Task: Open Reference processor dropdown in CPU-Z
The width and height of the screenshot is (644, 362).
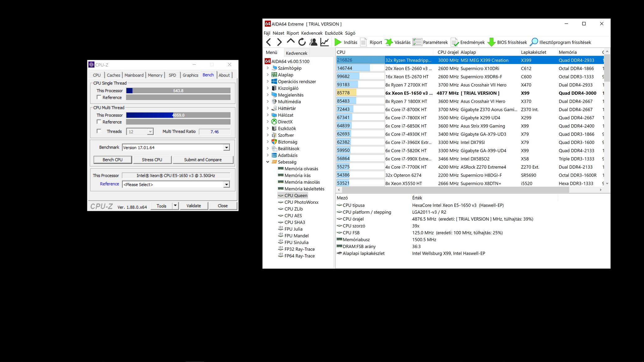Action: pyautogui.click(x=226, y=185)
